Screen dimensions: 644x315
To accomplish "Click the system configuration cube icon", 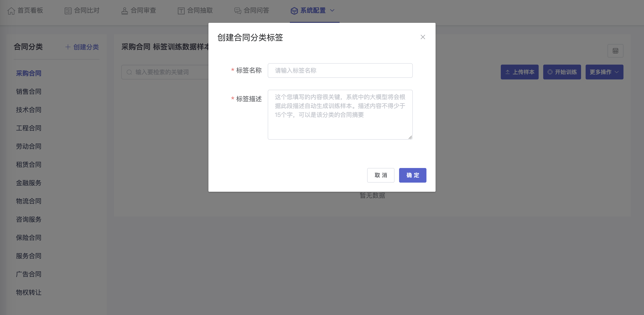I will [294, 11].
